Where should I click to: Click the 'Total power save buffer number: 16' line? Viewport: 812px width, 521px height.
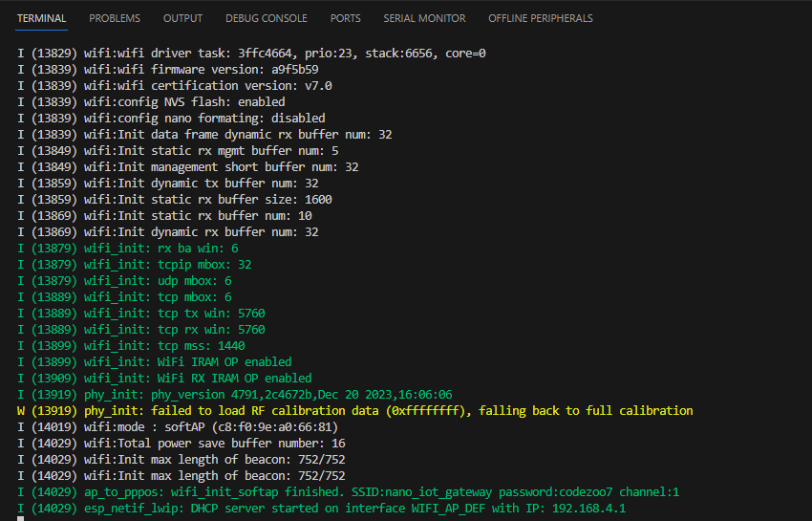(x=182, y=444)
